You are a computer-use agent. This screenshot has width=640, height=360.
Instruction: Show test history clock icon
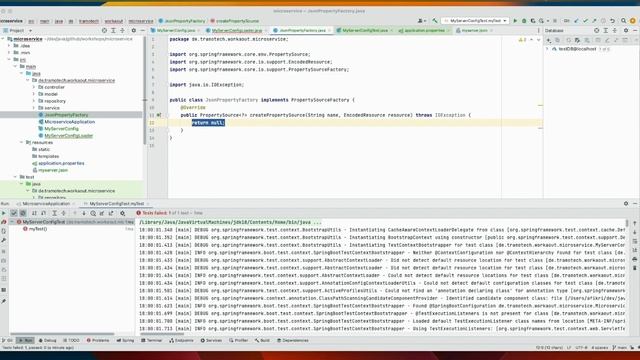coord(93,213)
